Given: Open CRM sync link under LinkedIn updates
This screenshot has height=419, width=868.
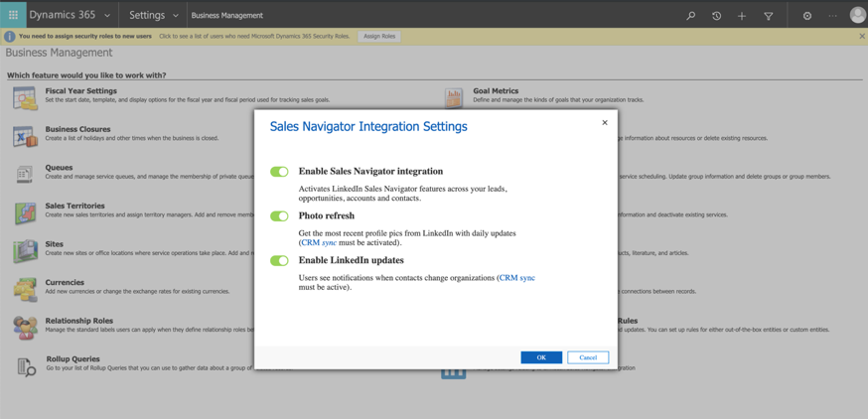Looking at the screenshot, I should point(517,278).
